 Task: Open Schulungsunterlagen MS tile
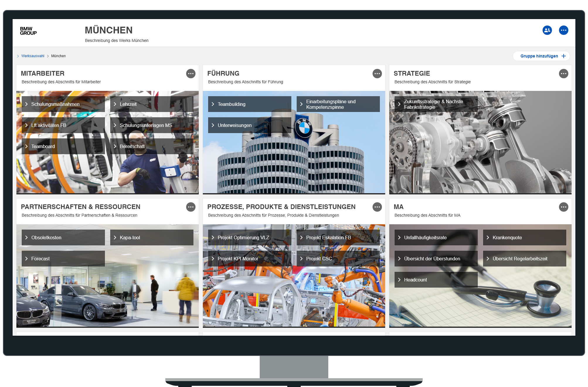coord(152,125)
